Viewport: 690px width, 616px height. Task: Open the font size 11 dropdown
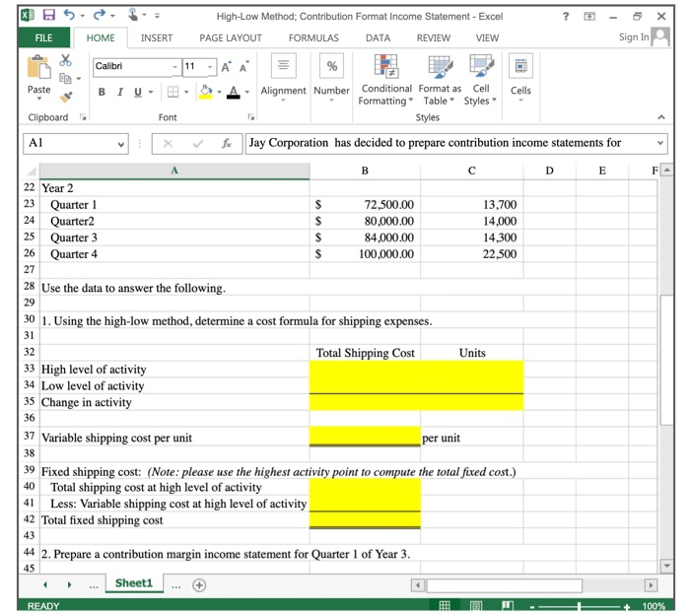tap(210, 67)
